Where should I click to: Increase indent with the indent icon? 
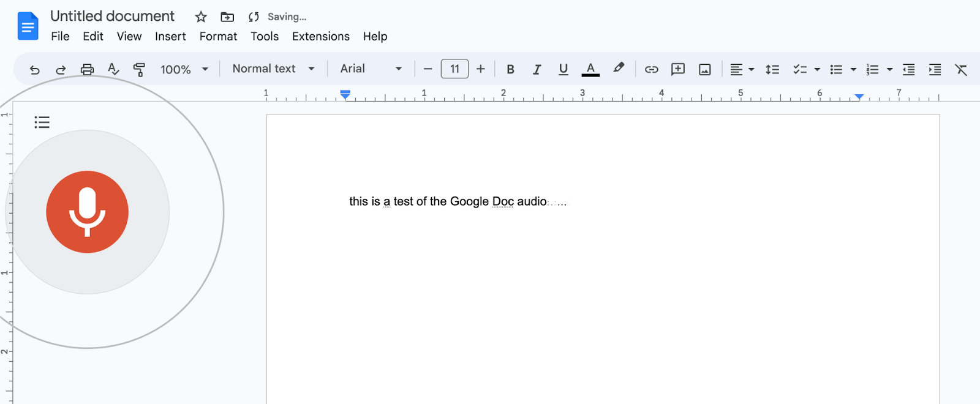point(935,69)
